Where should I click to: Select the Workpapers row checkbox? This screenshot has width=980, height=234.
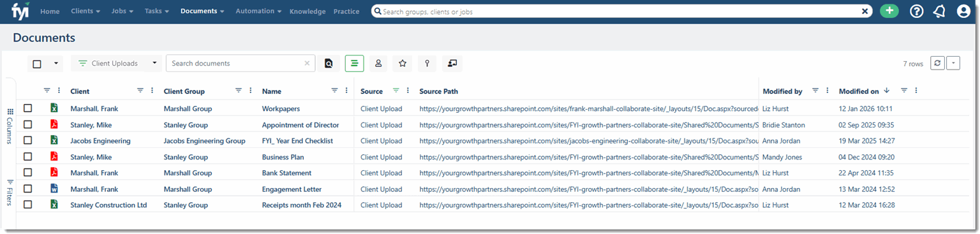(28, 108)
